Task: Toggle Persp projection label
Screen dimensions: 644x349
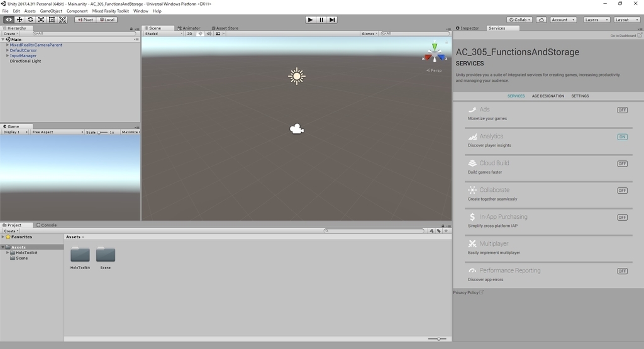Action: click(x=434, y=70)
